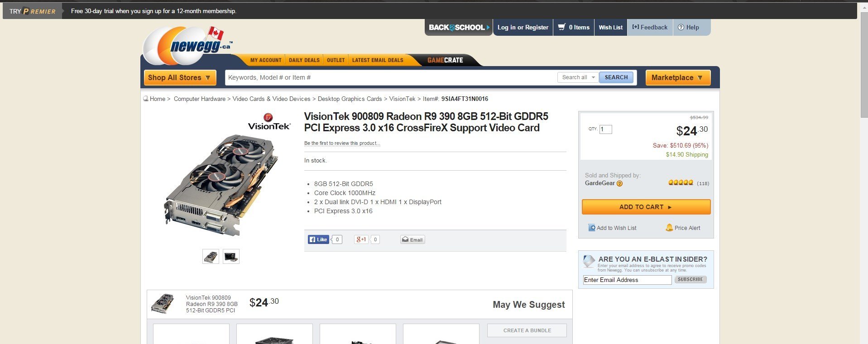The height and width of the screenshot is (344, 868).
Task: Click the Google +1 button
Action: 361,239
